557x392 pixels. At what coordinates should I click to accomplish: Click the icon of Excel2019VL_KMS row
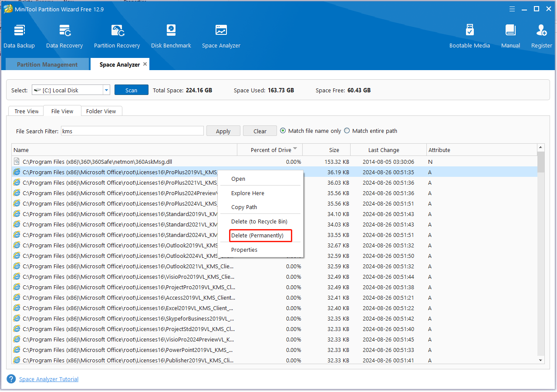tap(17, 308)
